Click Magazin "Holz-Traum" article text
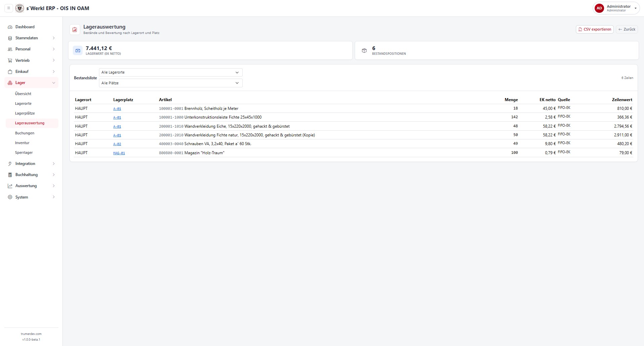This screenshot has width=644, height=346. coord(204,153)
